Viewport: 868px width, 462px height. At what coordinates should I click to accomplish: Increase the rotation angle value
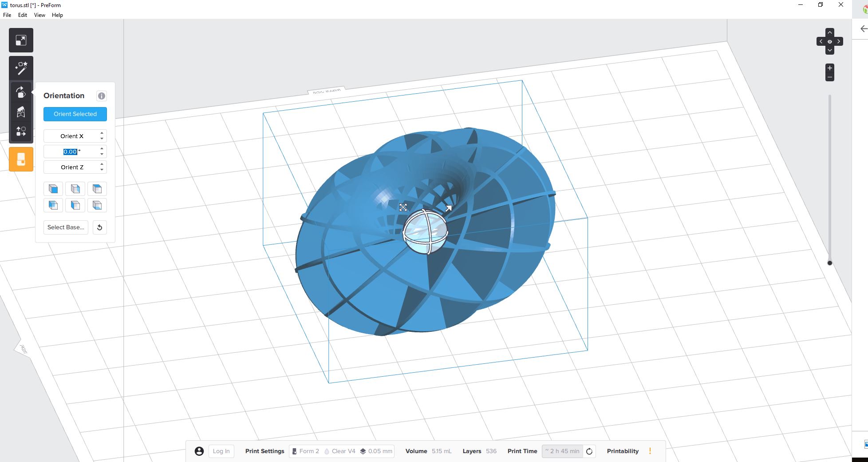[x=102, y=148]
